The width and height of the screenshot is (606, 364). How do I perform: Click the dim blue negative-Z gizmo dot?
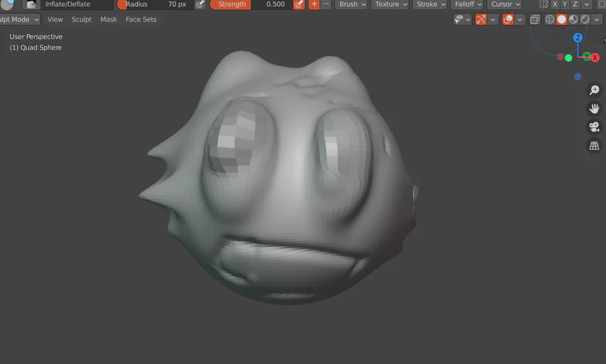(578, 77)
